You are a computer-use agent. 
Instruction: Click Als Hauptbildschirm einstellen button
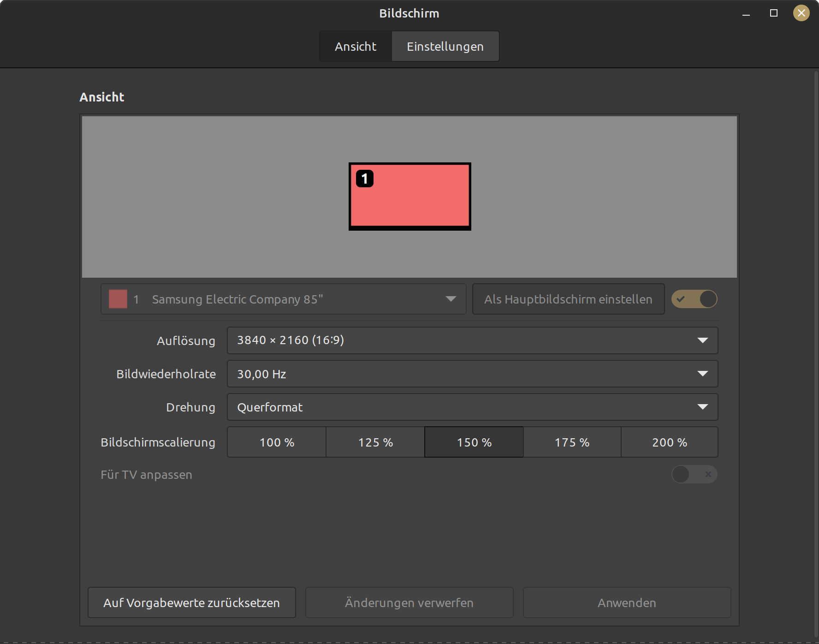tap(568, 299)
